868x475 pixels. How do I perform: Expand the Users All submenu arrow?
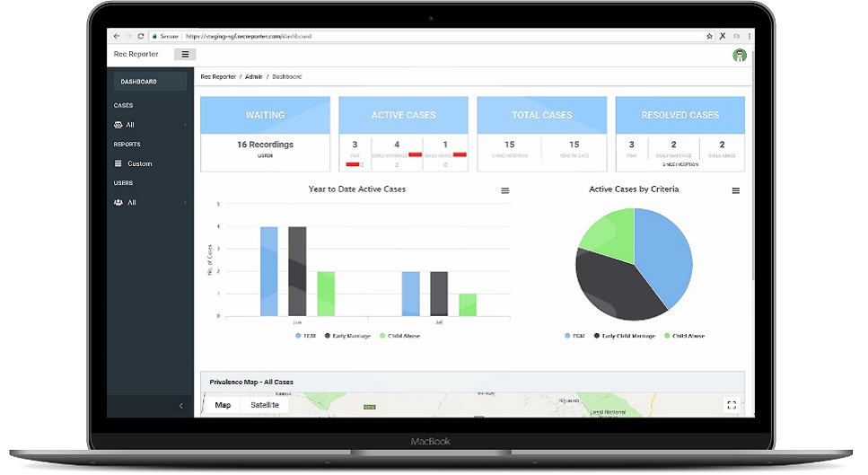pos(185,203)
